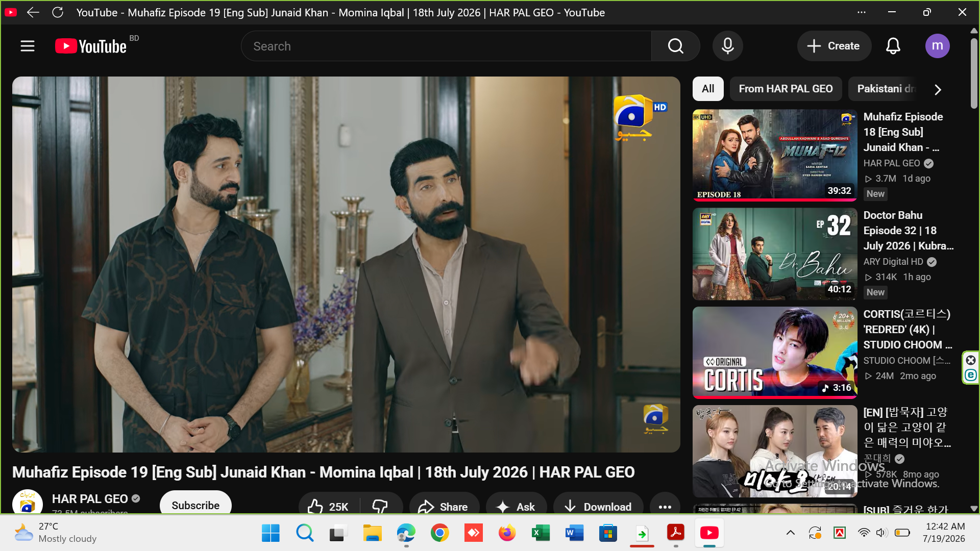Open the weather widget on taskbar
Viewport: 980px width, 551px height.
coord(55,533)
